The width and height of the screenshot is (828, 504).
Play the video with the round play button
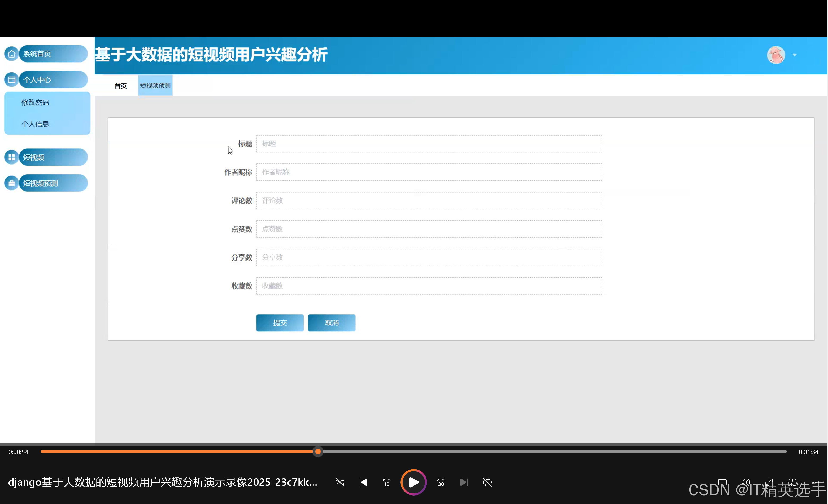414,482
